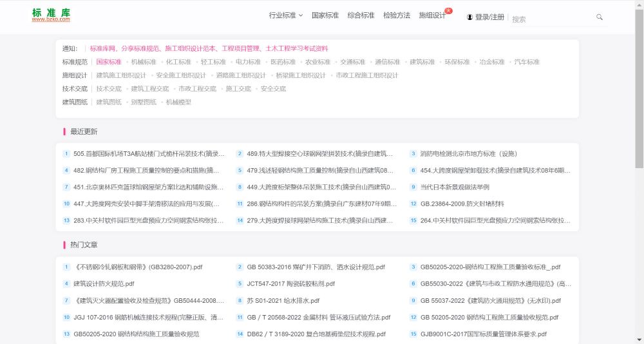
Task: Expand the 行业标准 dropdown menu
Action: (286, 15)
